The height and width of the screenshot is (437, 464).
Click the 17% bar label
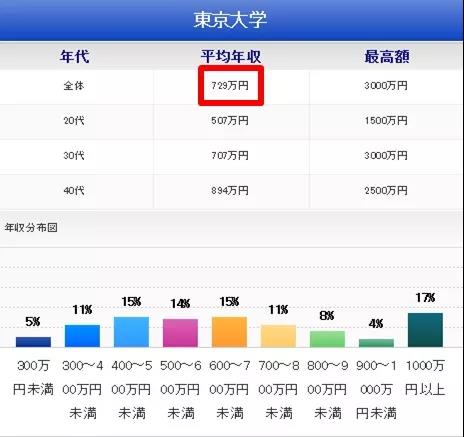[425, 297]
